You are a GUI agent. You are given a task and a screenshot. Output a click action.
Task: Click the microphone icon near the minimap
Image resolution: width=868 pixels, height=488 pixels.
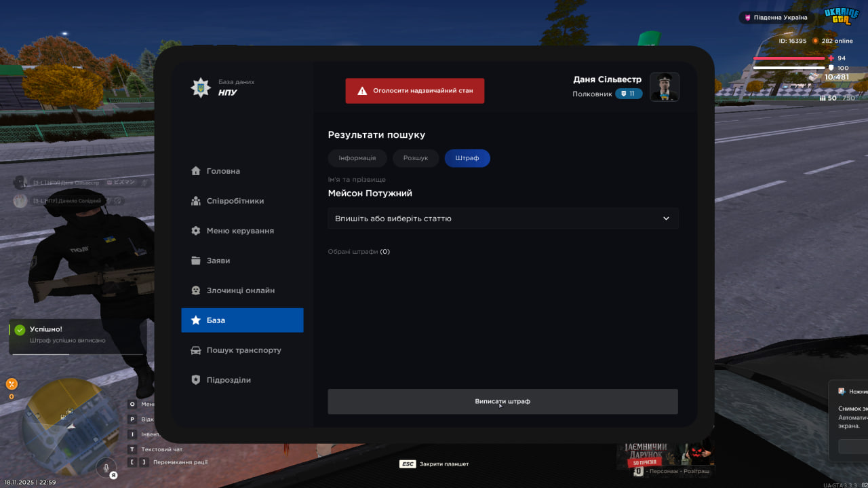(105, 467)
